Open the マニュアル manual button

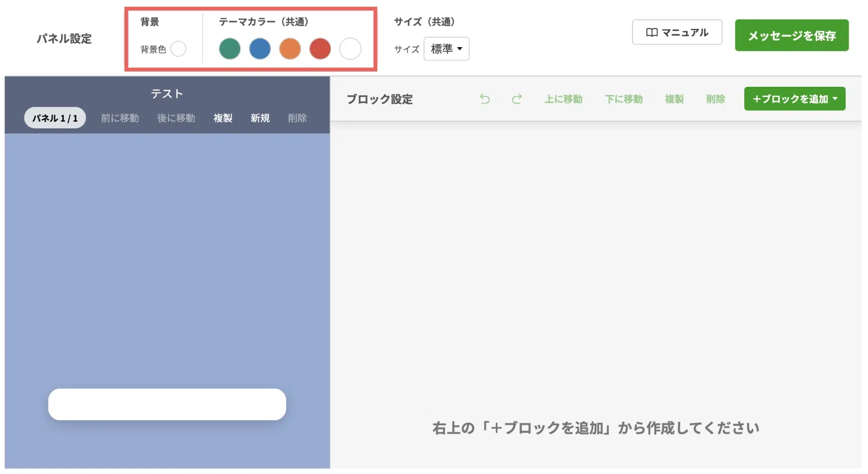coord(677,32)
